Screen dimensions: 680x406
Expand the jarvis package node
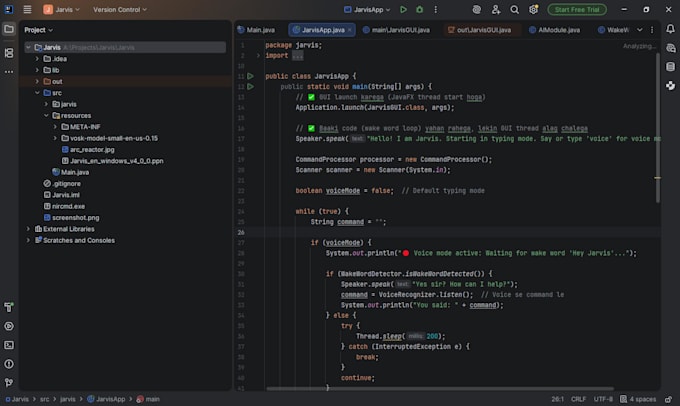(46, 104)
